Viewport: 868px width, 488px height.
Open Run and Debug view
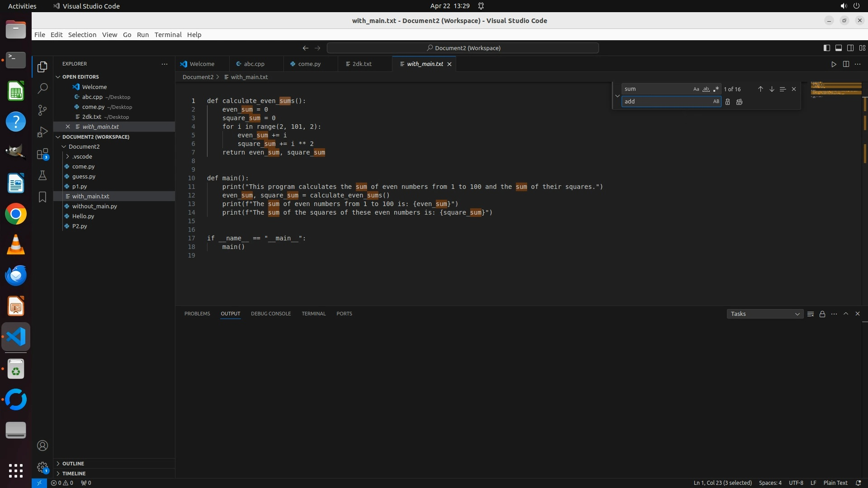(x=42, y=132)
